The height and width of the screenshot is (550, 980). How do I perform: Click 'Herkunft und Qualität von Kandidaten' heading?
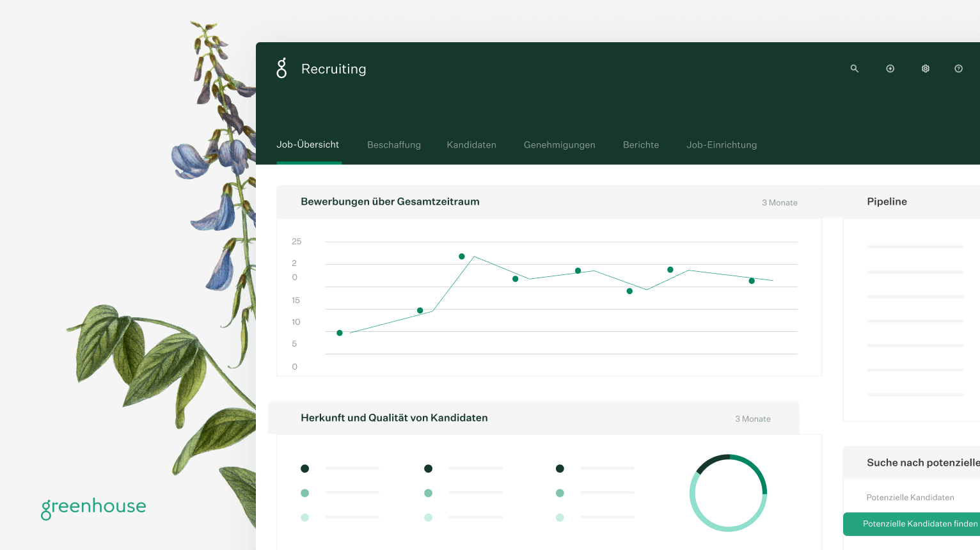point(394,418)
